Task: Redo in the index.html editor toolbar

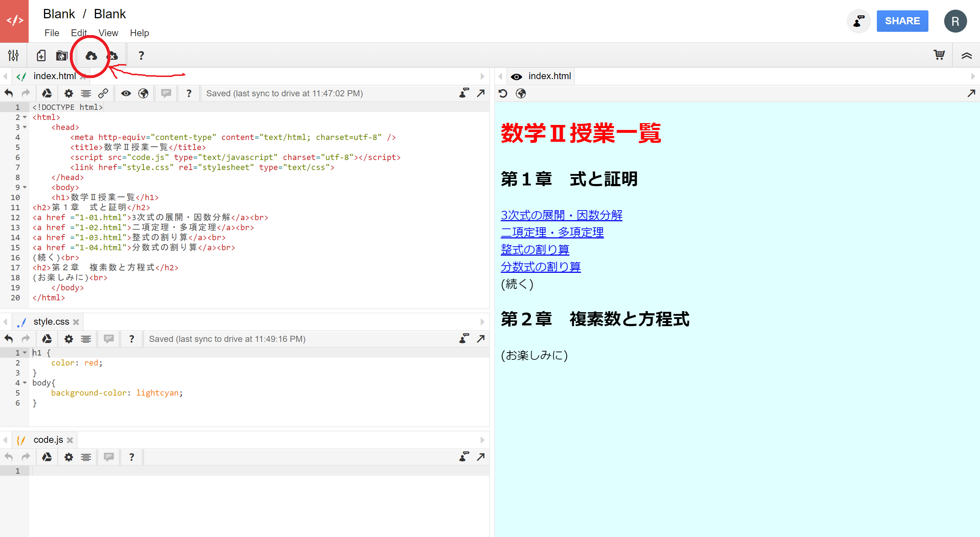Action: (x=26, y=93)
